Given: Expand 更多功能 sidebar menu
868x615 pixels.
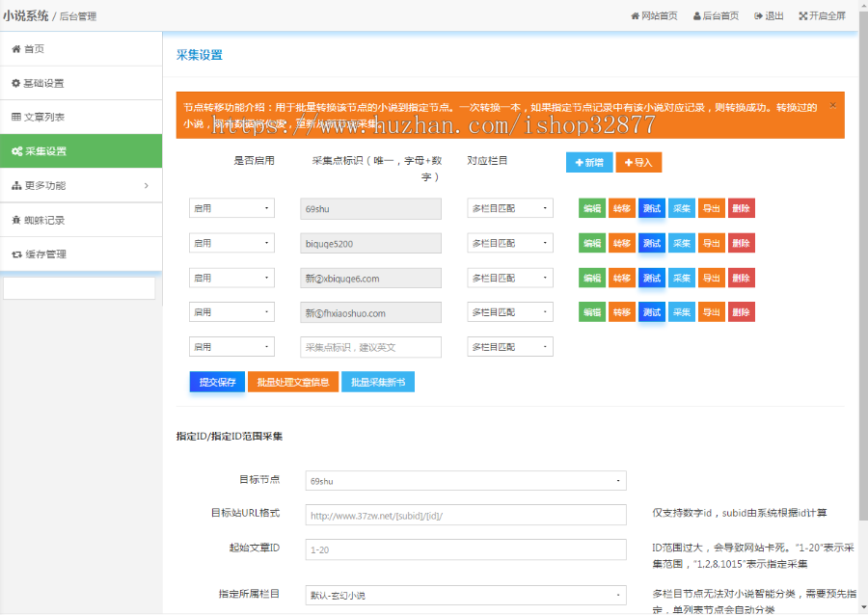Looking at the screenshot, I should click(81, 185).
